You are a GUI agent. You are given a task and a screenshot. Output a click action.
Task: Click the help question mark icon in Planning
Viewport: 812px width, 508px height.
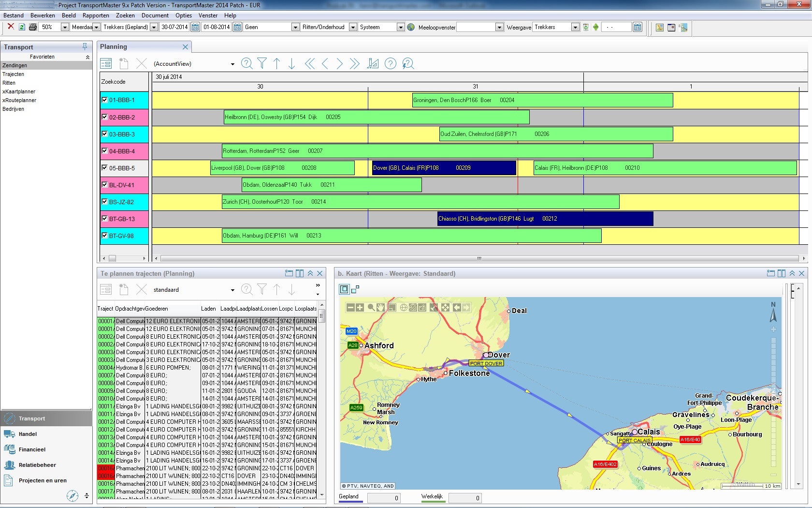(391, 63)
